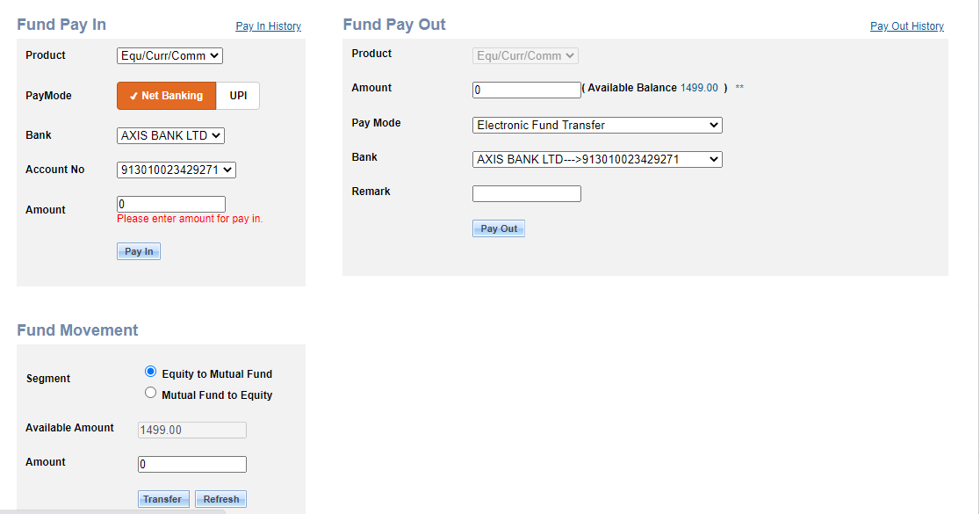Select Equity to Mutual Fund radio

(x=150, y=373)
